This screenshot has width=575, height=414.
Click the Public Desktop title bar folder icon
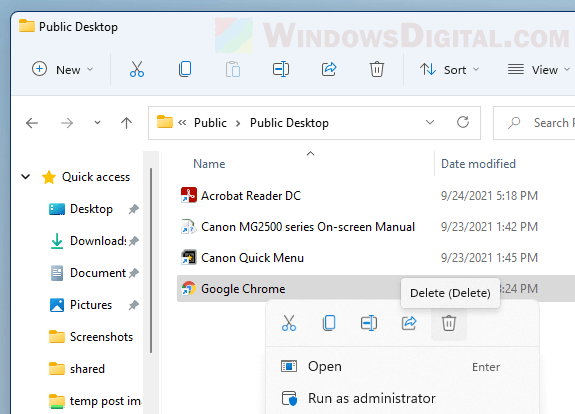coord(27,26)
